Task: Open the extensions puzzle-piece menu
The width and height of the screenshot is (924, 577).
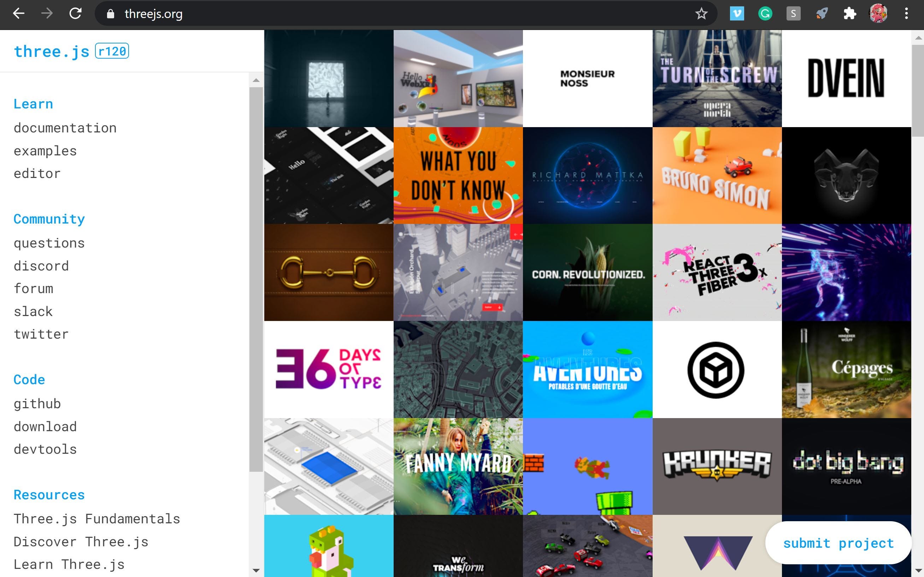Action: pyautogui.click(x=849, y=14)
